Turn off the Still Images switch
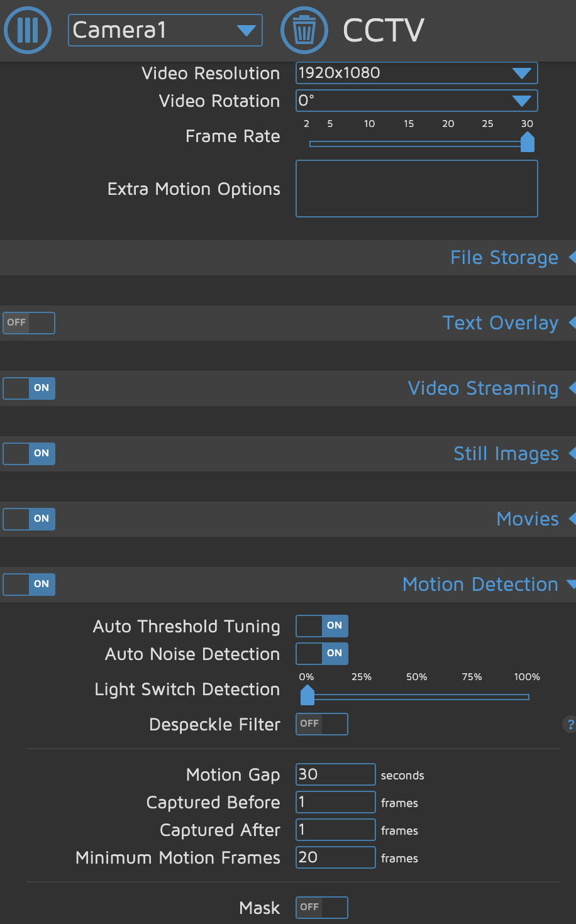576x924 pixels. (x=29, y=454)
